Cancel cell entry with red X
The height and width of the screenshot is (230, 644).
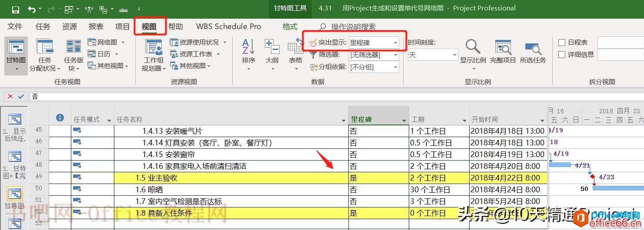(x=10, y=96)
